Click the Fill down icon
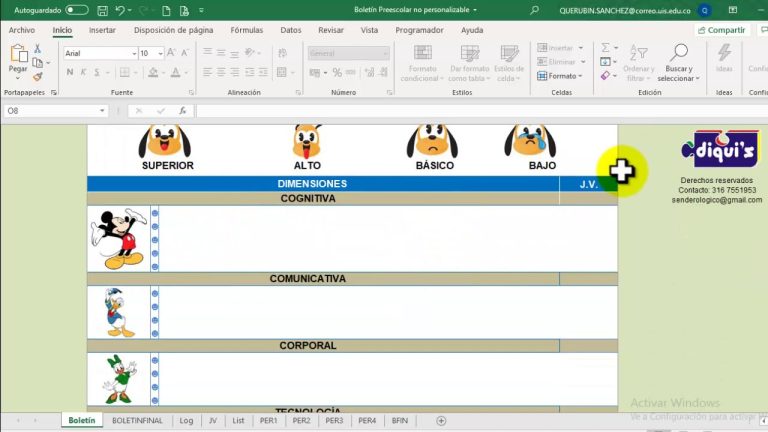The height and width of the screenshot is (432, 768). coord(605,62)
